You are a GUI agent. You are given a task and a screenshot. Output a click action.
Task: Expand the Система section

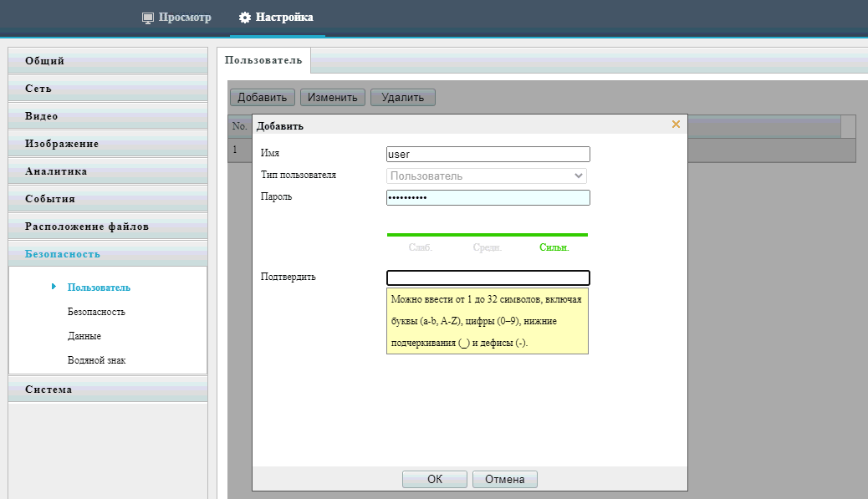(108, 389)
